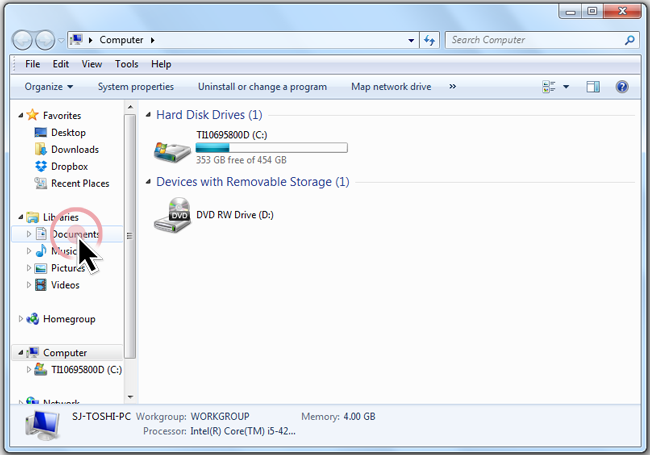Collapse the Libraries group arrow

coord(20,217)
